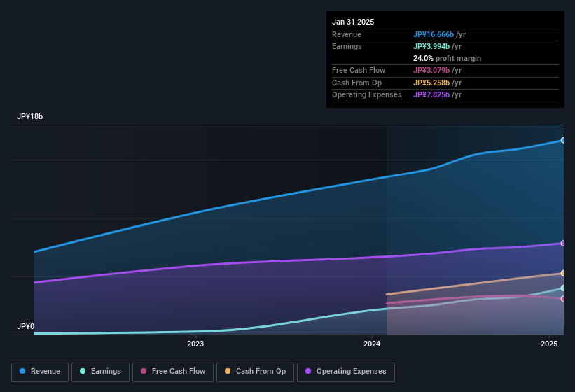
Task: Click the 24.0% profit margin text
Action: click(447, 58)
